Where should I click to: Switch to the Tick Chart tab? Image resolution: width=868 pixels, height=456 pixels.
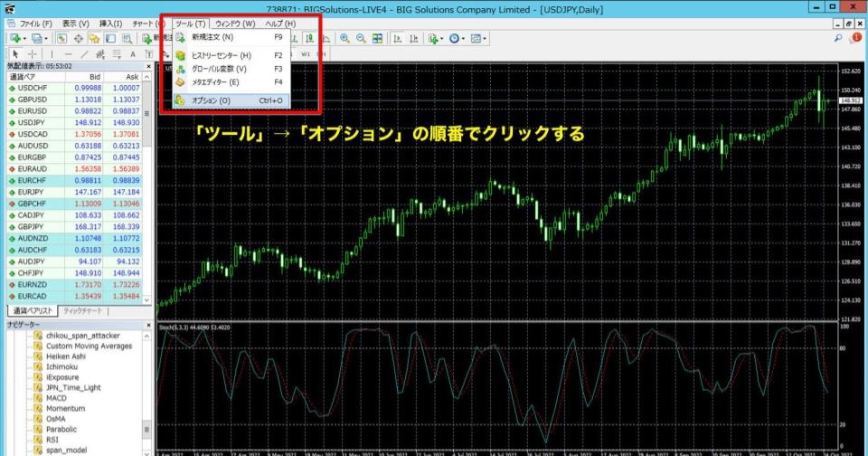tap(82, 311)
